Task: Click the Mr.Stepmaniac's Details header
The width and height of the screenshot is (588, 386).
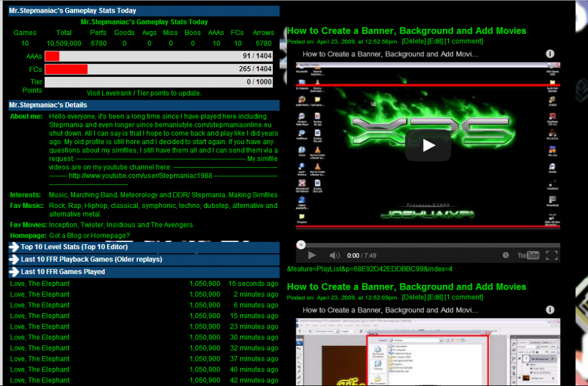Action: [x=144, y=105]
